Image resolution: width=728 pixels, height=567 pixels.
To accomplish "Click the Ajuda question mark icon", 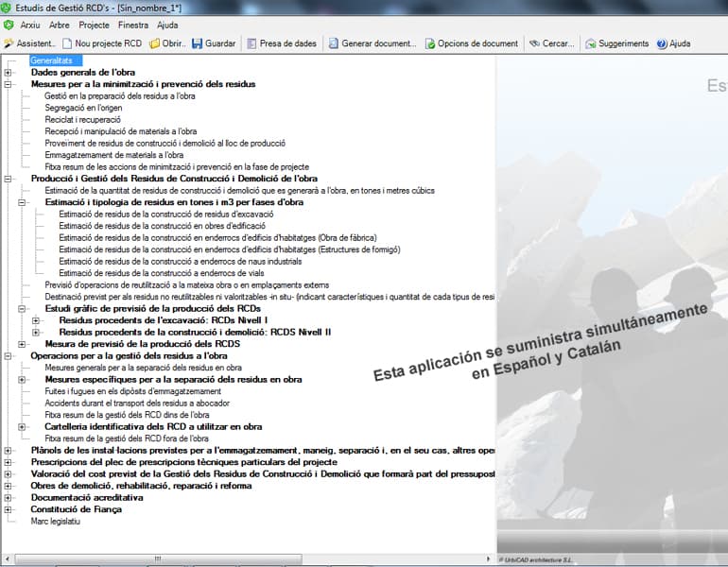I will tap(662, 43).
